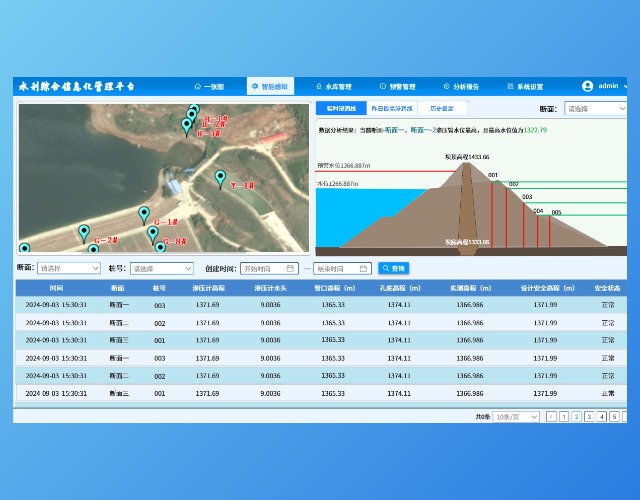Select the G-2# map marker pin
The image size is (640, 500).
[84, 232]
